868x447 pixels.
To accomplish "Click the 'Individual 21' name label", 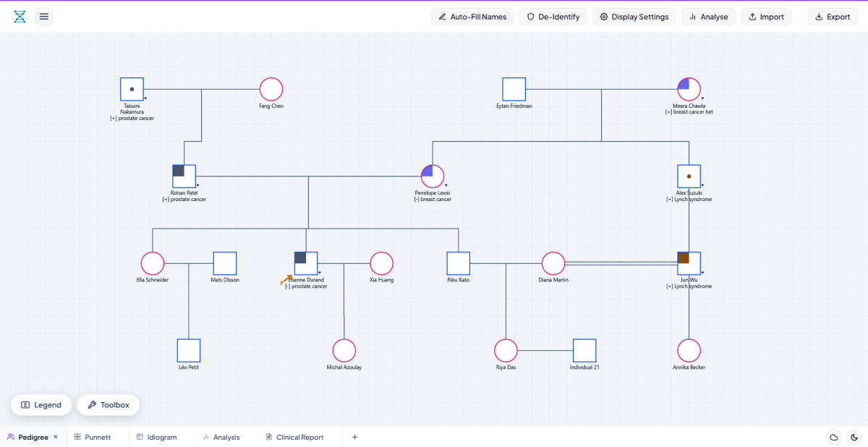I will [x=584, y=367].
